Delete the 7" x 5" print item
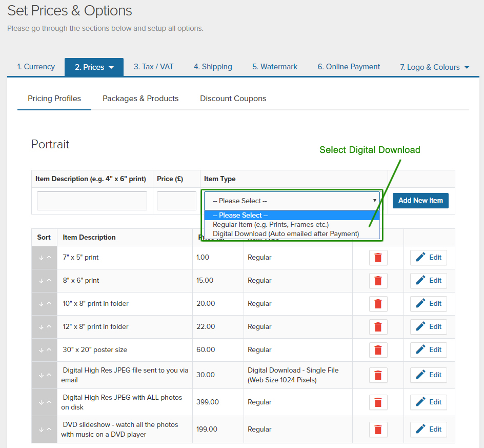This screenshot has width=484, height=448. click(x=378, y=258)
